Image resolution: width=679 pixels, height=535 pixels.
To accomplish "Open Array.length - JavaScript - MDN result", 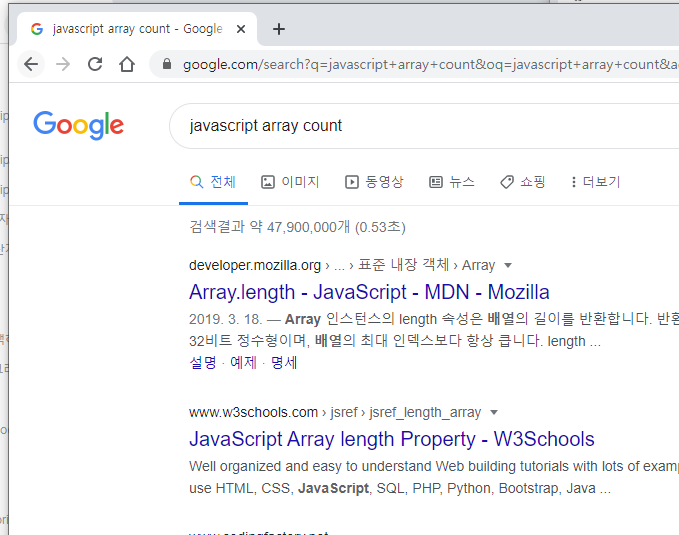I will [x=369, y=292].
